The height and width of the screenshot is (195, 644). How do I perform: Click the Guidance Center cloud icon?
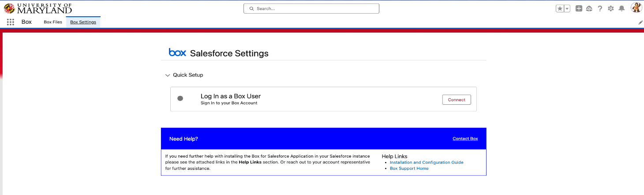589,8
